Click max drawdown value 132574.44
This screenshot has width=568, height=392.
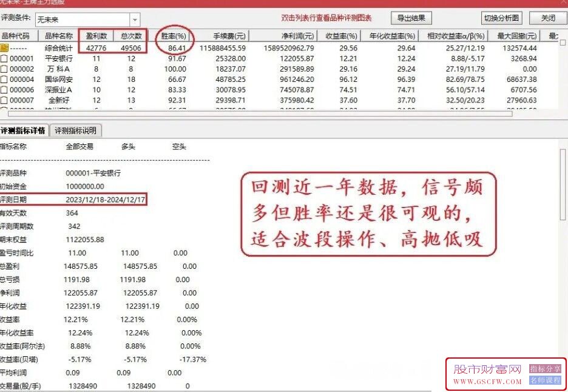pyautogui.click(x=520, y=48)
